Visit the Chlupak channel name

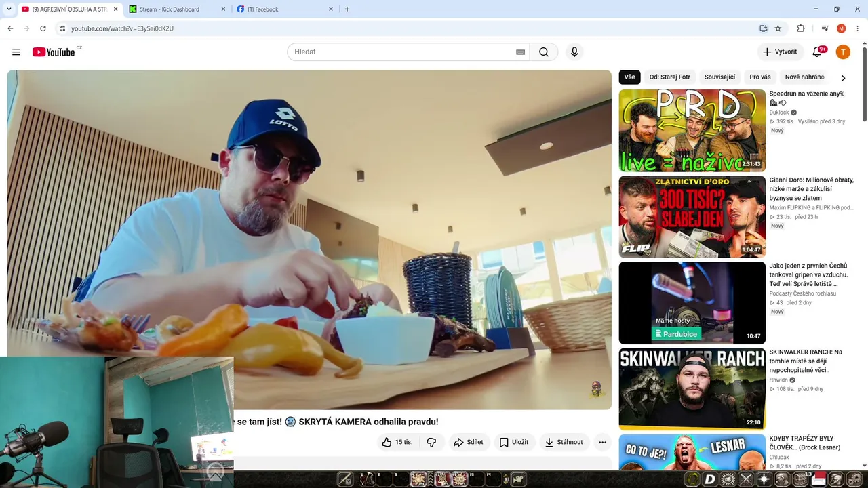(x=780, y=457)
